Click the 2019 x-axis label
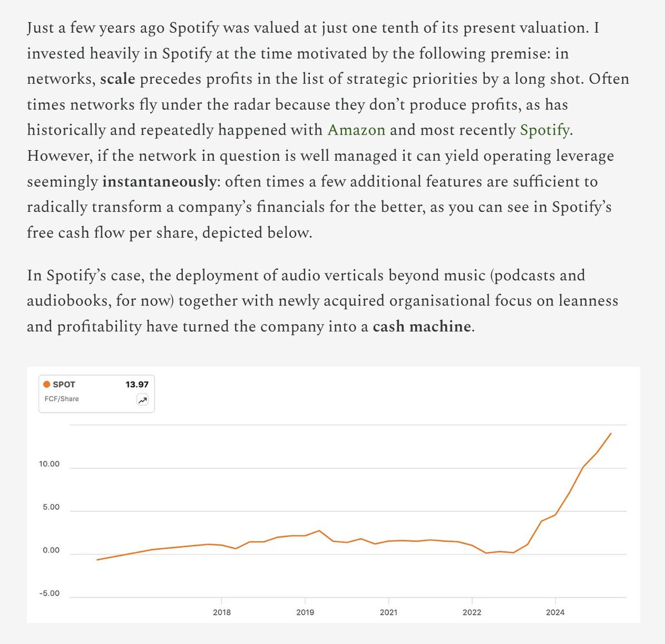This screenshot has height=644, width=665. (x=305, y=612)
